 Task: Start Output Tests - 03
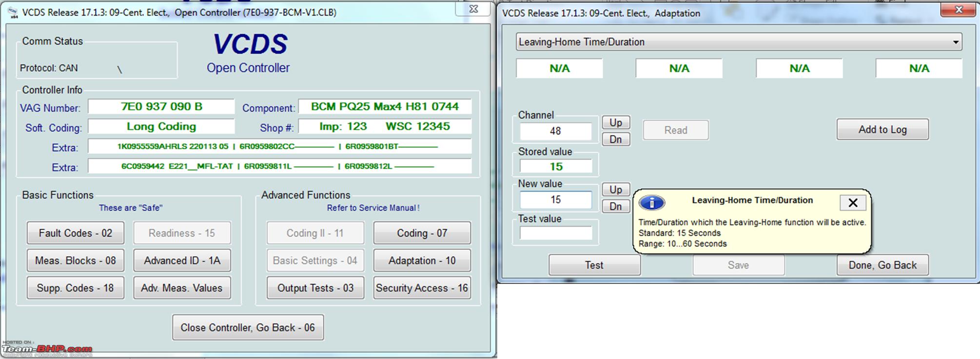click(x=315, y=288)
